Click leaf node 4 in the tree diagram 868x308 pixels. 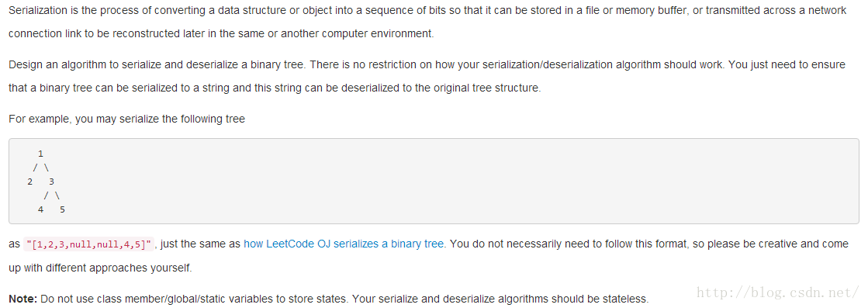(x=40, y=209)
